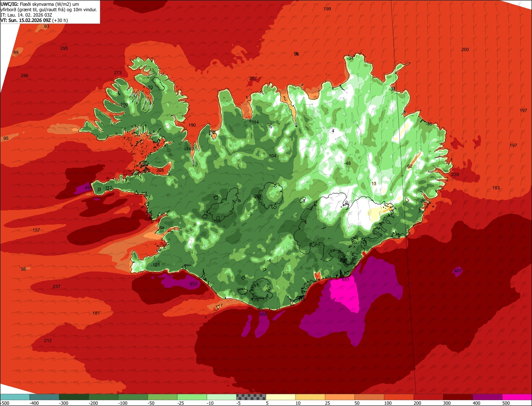Click the 200 value in the northeast sea
Viewport: 532px width, 406px height.
(465, 49)
